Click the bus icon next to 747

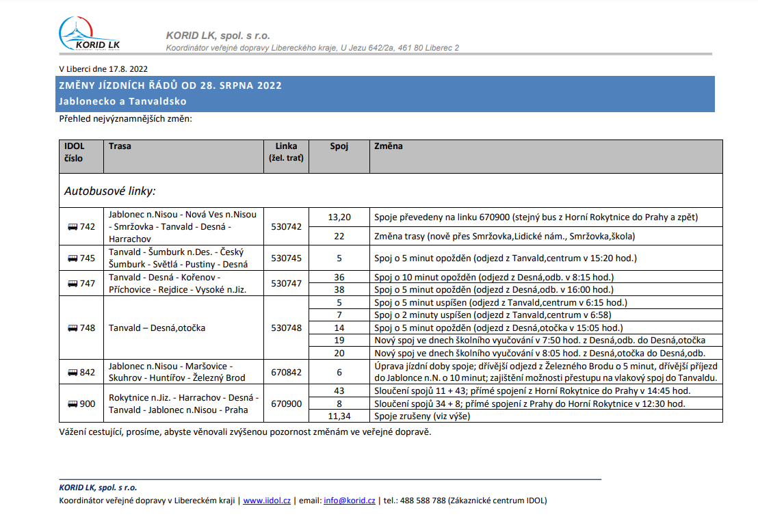click(x=73, y=284)
